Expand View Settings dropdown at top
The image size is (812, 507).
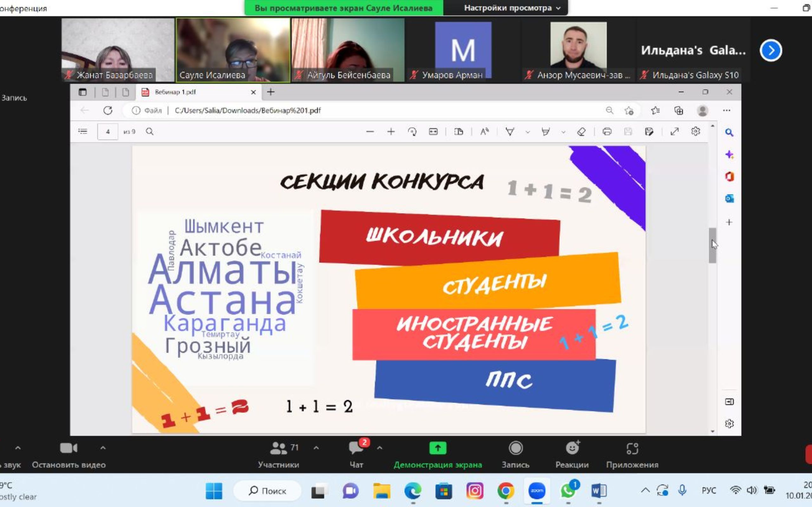coord(512,8)
